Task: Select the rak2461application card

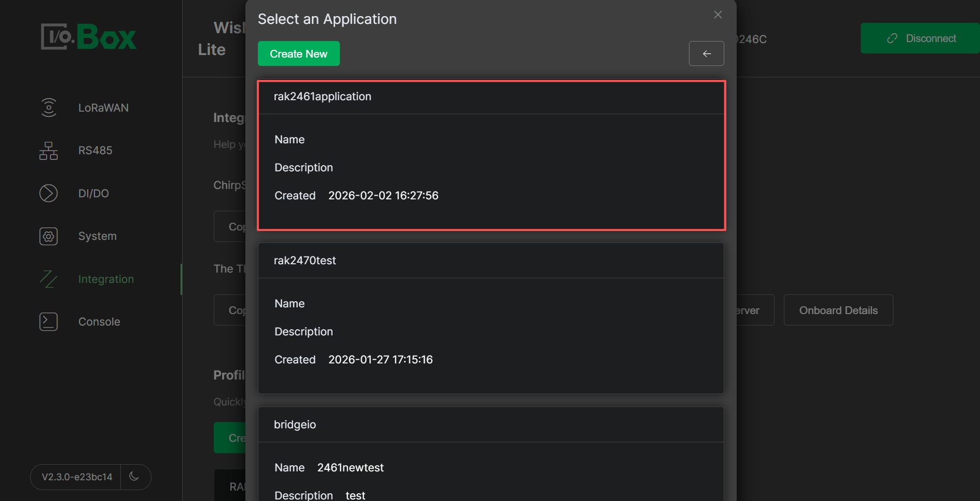Action: click(491, 155)
